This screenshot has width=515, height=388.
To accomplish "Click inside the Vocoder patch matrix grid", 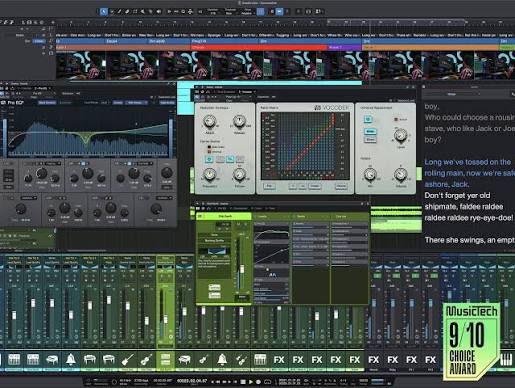I will 305,146.
